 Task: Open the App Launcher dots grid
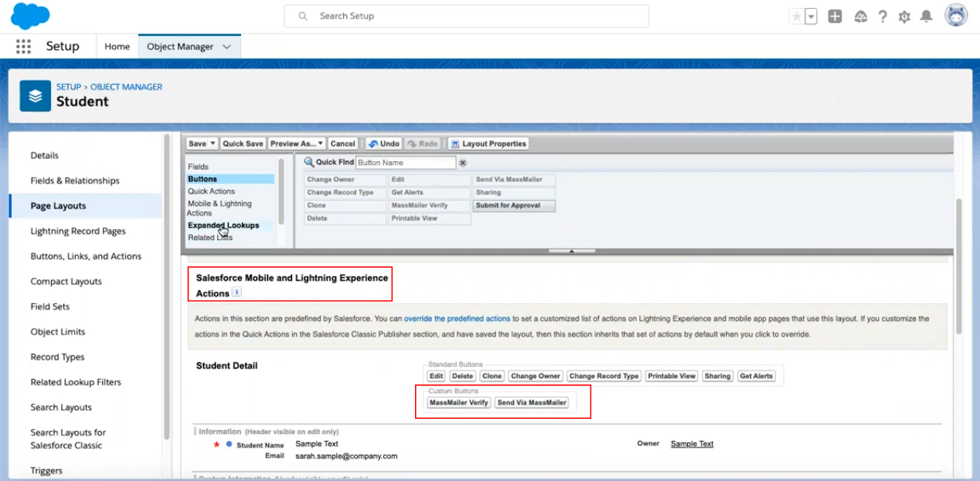click(23, 46)
